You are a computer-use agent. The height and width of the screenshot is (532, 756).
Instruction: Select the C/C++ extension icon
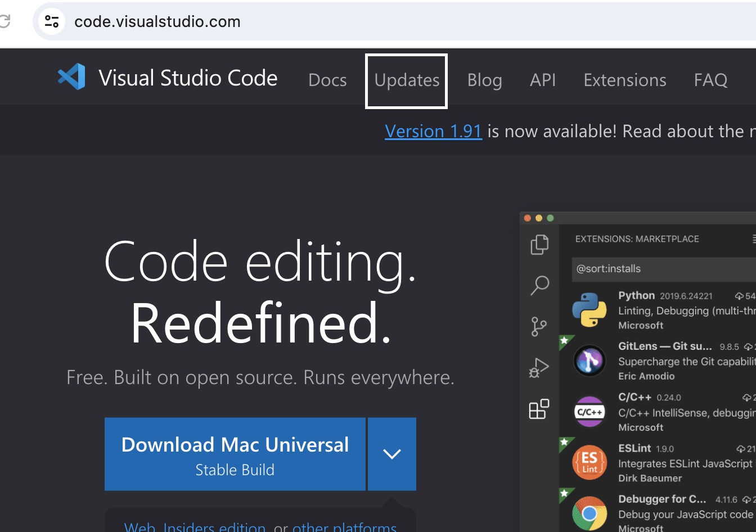click(x=589, y=412)
